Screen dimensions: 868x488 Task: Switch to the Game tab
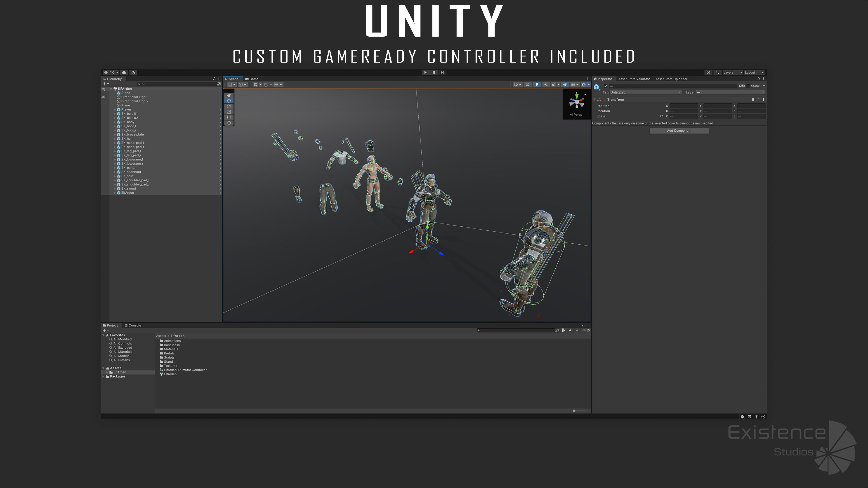click(x=252, y=79)
